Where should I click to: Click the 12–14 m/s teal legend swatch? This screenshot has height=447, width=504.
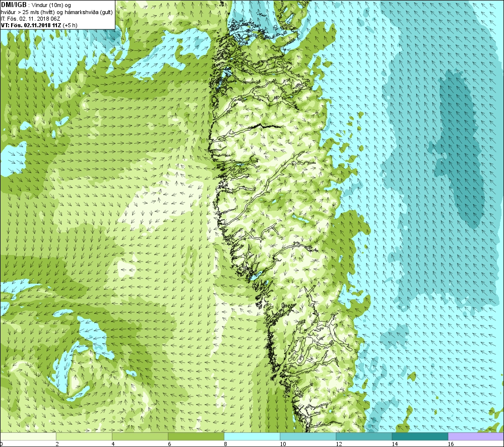[364, 436]
